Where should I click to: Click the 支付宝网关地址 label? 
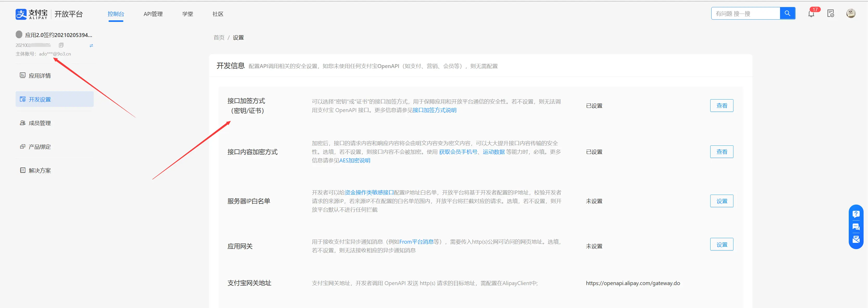[x=249, y=283]
